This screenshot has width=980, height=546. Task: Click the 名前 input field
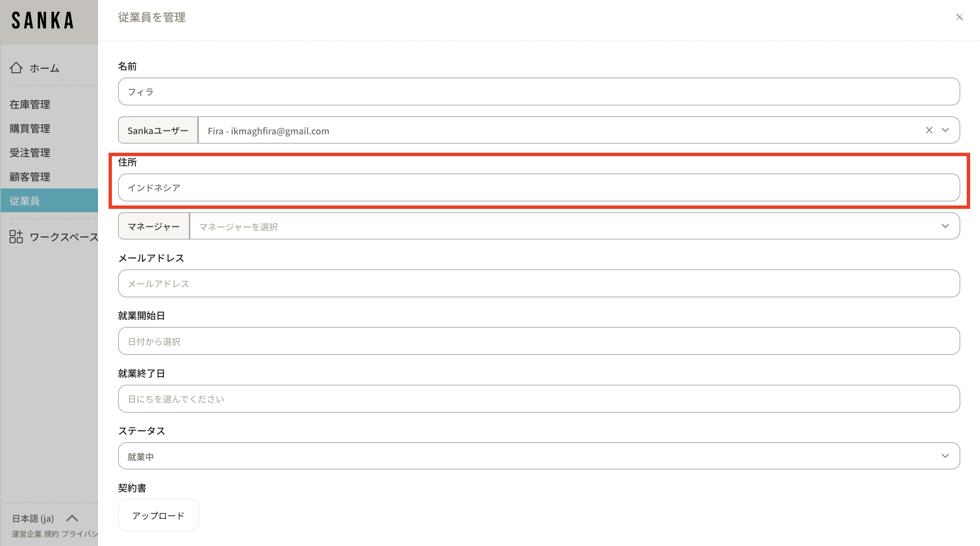539,92
